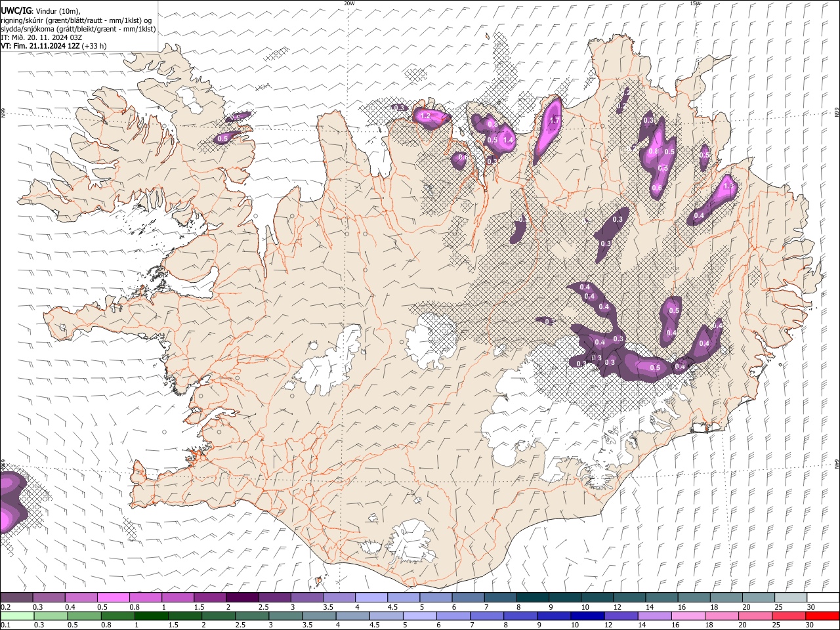840x630 pixels.
Task: Click the upper legend swatch between 0.2 and 0.3
Action: (17, 598)
